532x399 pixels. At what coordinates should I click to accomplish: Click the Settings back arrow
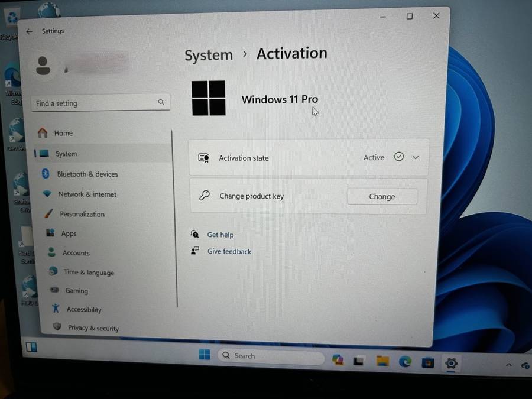click(x=29, y=32)
